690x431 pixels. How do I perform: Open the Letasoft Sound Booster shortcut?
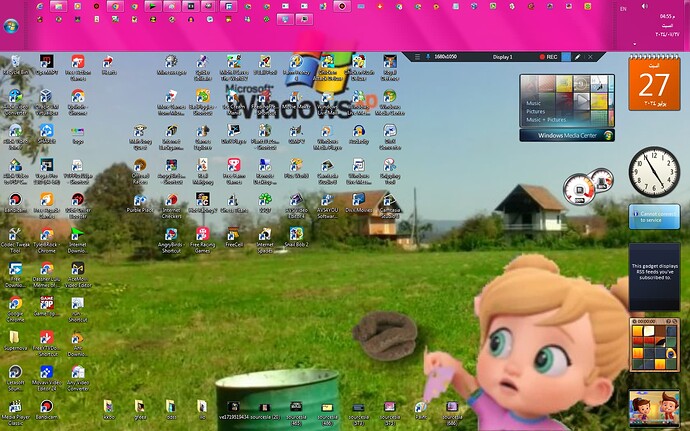(x=15, y=378)
